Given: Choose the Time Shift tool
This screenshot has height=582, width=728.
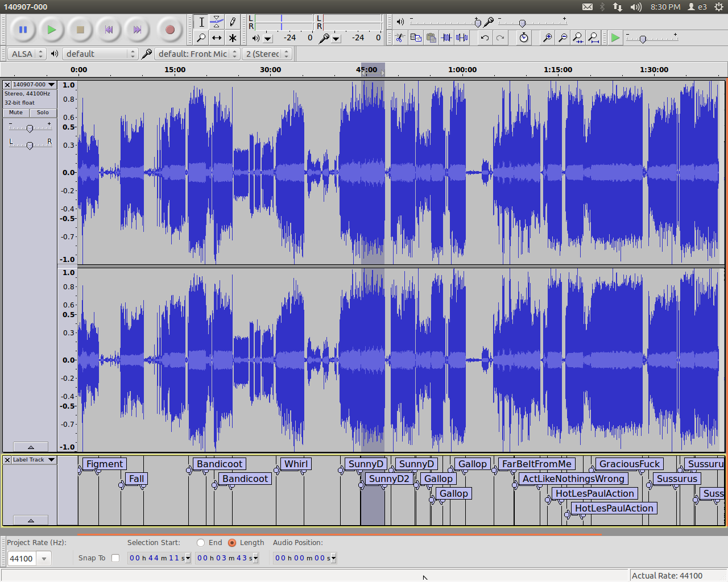Looking at the screenshot, I should tap(217, 38).
